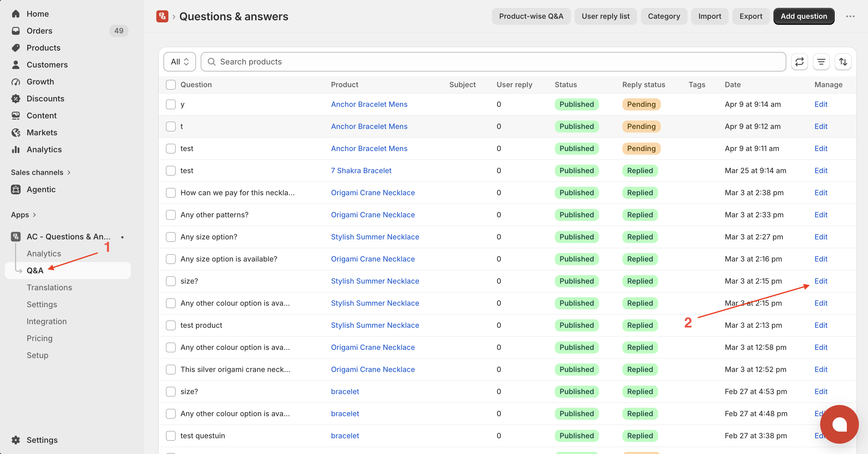Click the AC Questions & Answers app icon
The width and height of the screenshot is (868, 454).
(15, 236)
